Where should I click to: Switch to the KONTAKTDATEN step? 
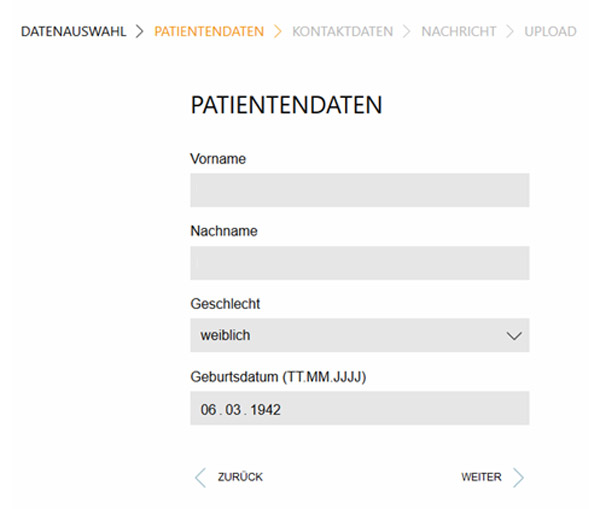(x=342, y=32)
